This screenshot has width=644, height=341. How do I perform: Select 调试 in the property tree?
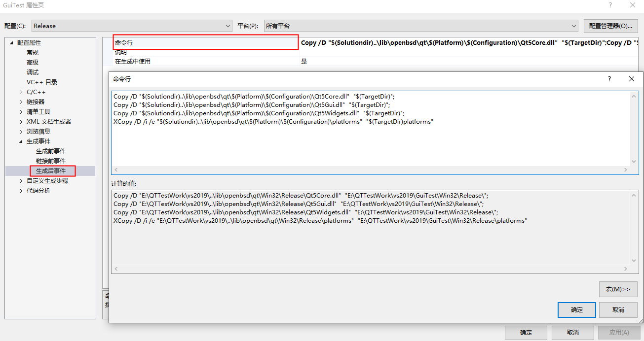33,72
